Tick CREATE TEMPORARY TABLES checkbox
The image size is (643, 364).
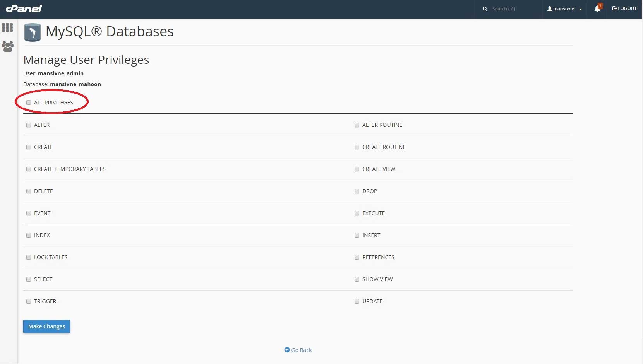click(29, 169)
